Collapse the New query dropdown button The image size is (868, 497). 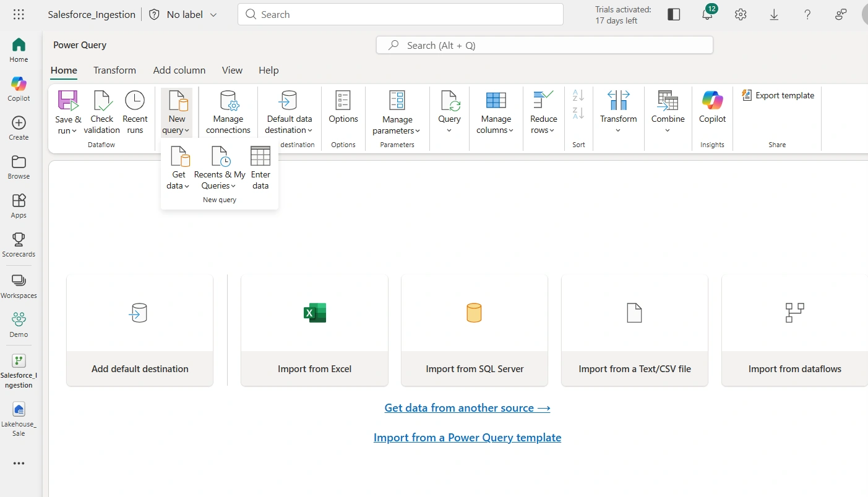pos(177,113)
